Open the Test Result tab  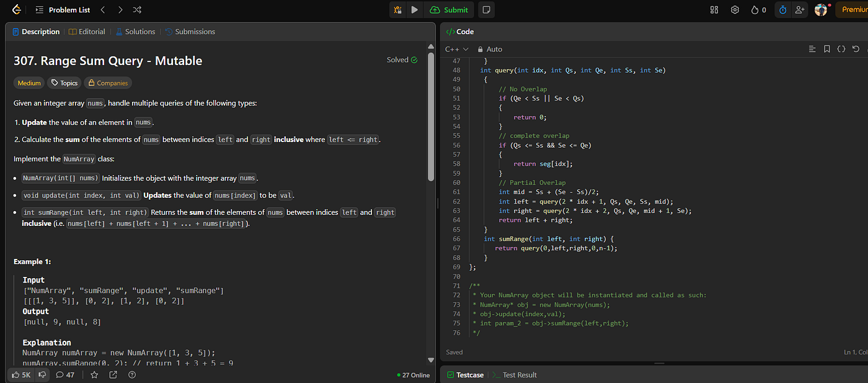515,375
